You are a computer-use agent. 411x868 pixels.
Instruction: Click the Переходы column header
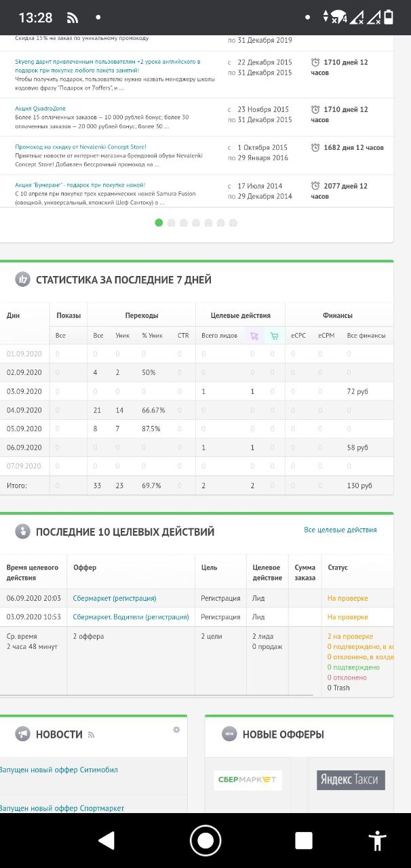(142, 315)
